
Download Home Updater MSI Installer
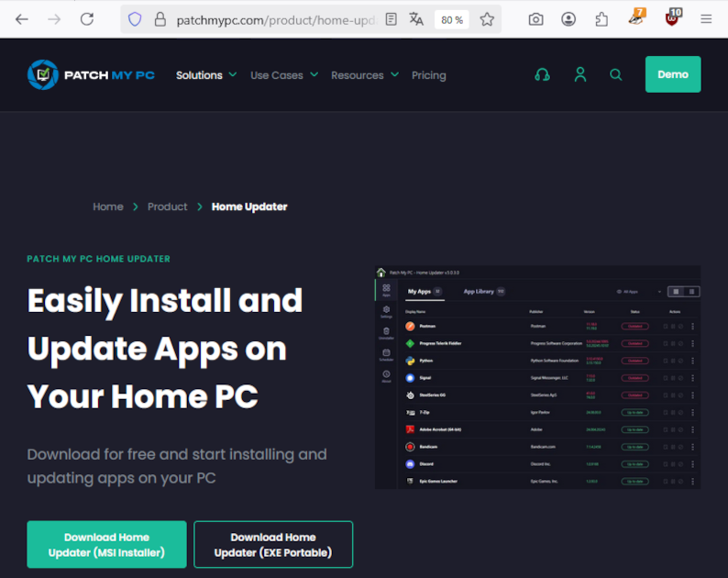106,545
